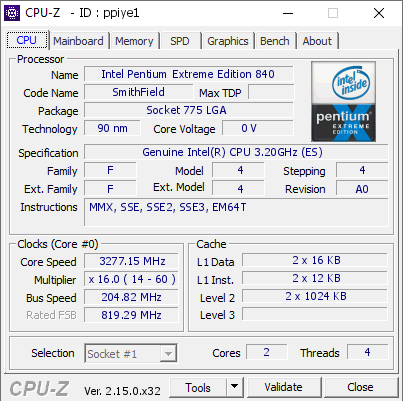
Task: Select the SPD tab
Action: 180,41
